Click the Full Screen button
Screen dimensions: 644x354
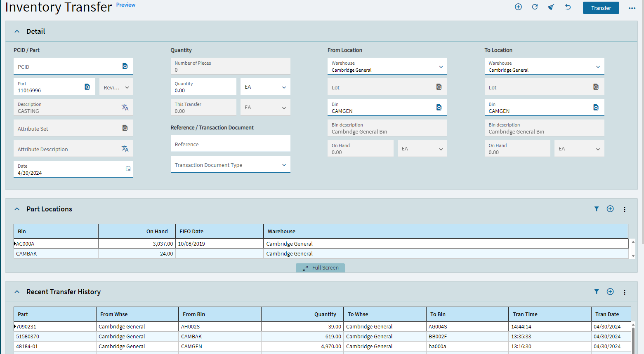click(320, 268)
